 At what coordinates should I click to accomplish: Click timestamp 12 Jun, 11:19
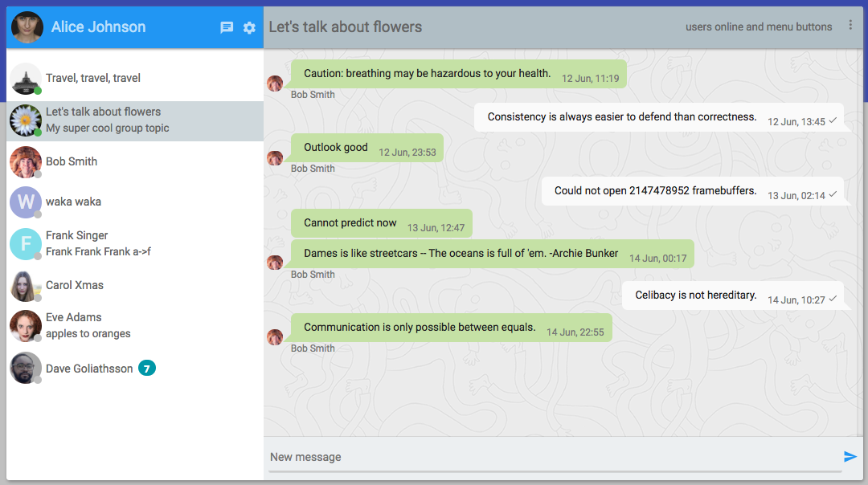[590, 79]
